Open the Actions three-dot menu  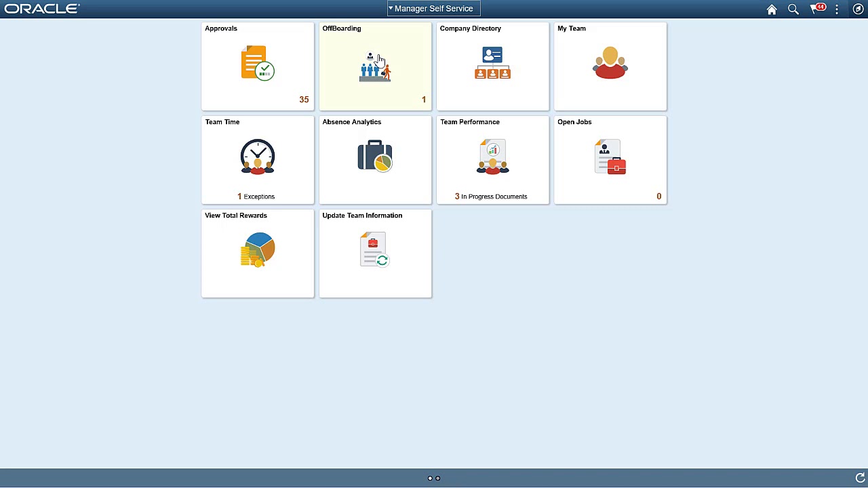837,9
